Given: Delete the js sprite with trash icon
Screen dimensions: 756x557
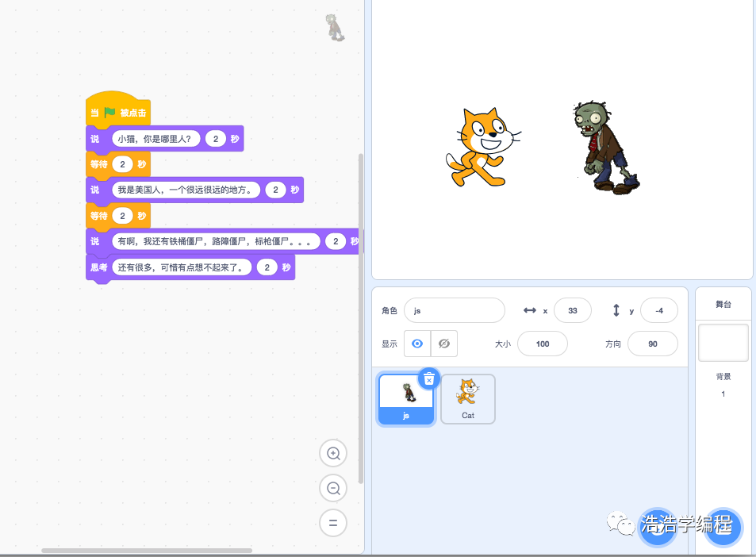Looking at the screenshot, I should coord(428,379).
